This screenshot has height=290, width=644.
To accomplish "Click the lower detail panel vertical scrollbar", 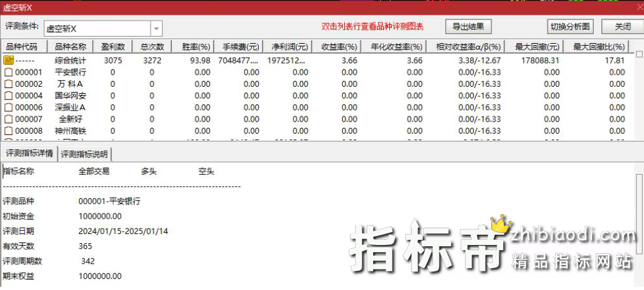I will coord(639,213).
